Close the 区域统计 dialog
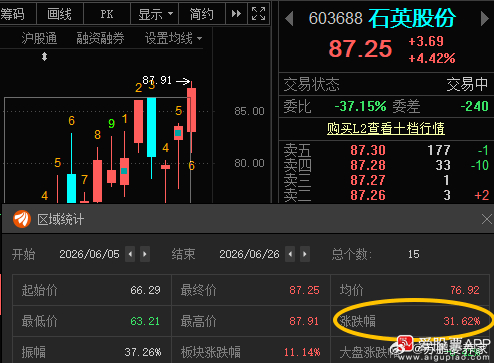 coord(487,219)
